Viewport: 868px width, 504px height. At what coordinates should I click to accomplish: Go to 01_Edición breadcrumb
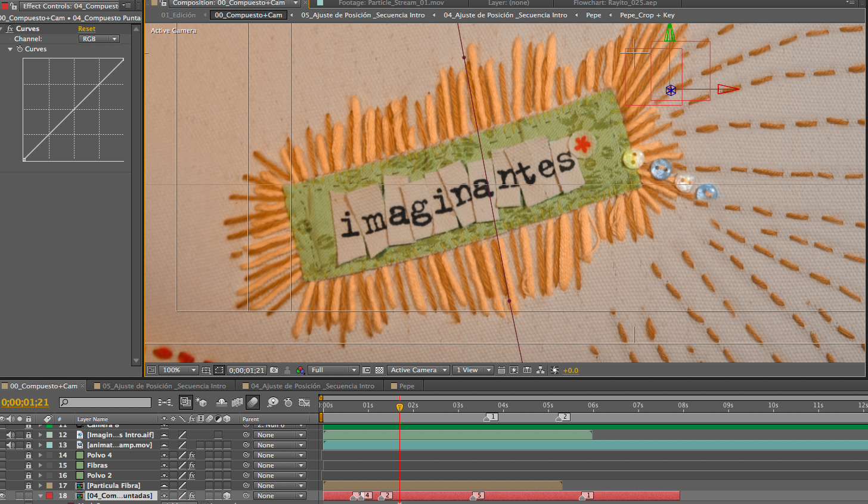178,15
